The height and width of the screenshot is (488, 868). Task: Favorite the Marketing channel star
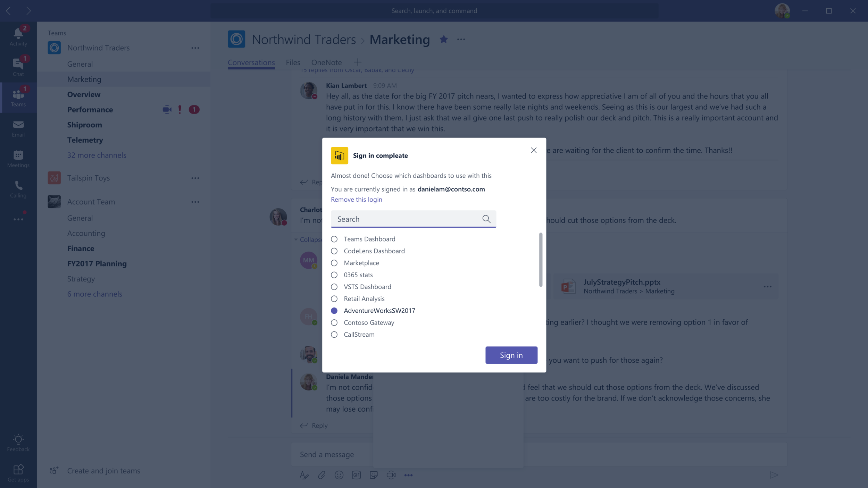[443, 39]
